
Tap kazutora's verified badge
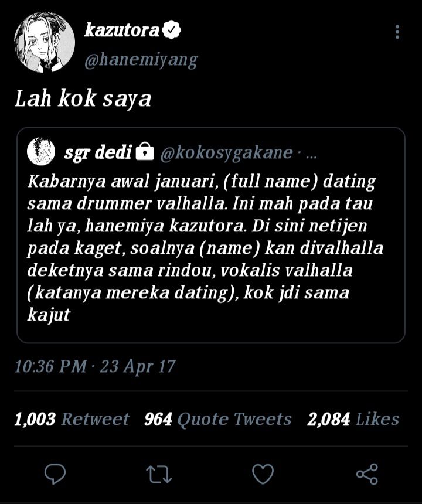coord(171,29)
